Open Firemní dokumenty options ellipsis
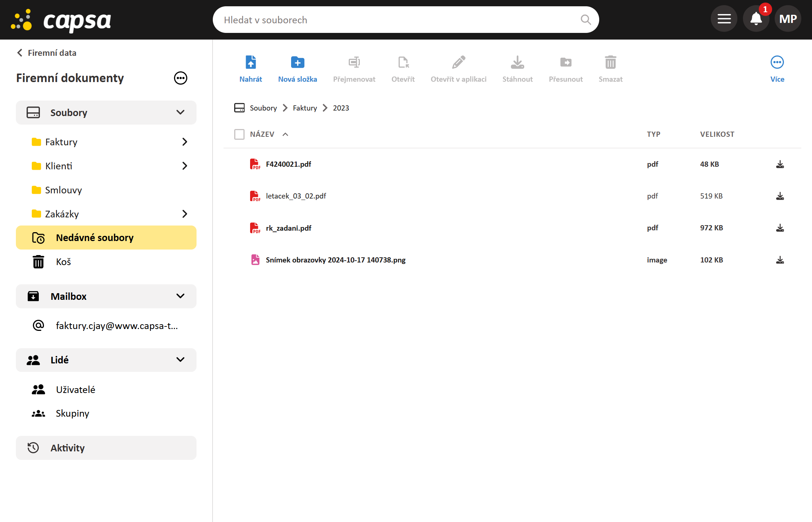 pos(180,78)
